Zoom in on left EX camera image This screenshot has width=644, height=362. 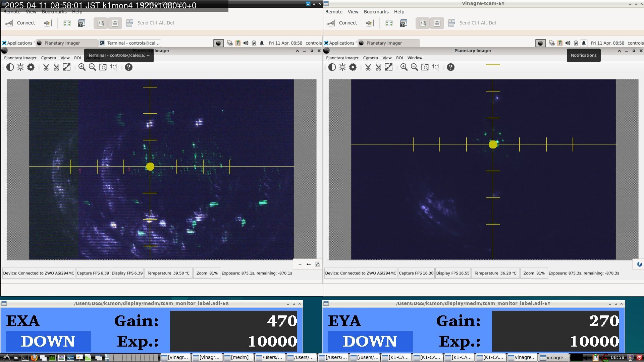coord(82,67)
